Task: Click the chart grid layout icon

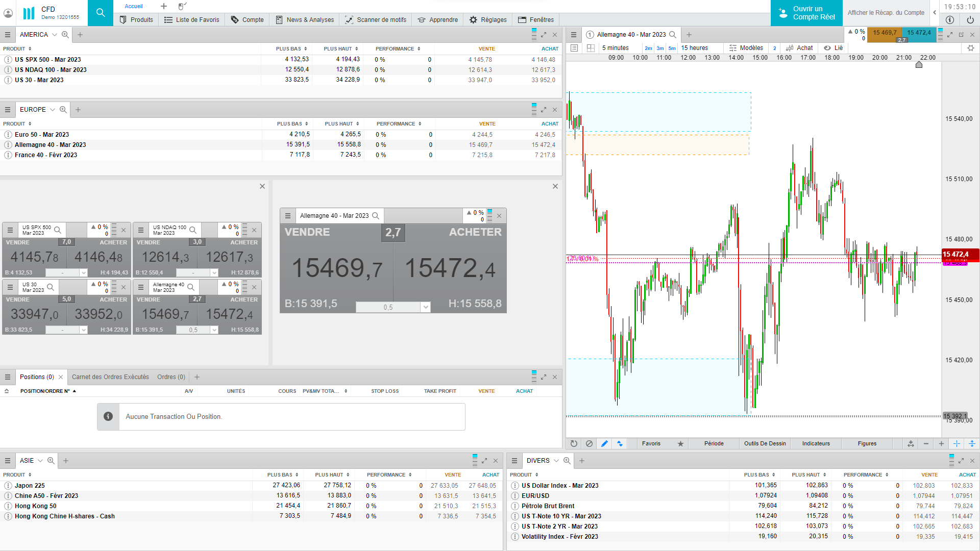Action: (x=591, y=48)
